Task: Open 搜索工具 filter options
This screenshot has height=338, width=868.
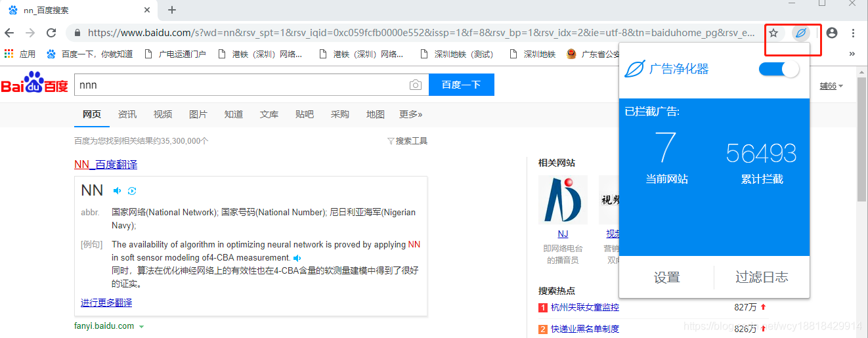Action: pyautogui.click(x=408, y=140)
